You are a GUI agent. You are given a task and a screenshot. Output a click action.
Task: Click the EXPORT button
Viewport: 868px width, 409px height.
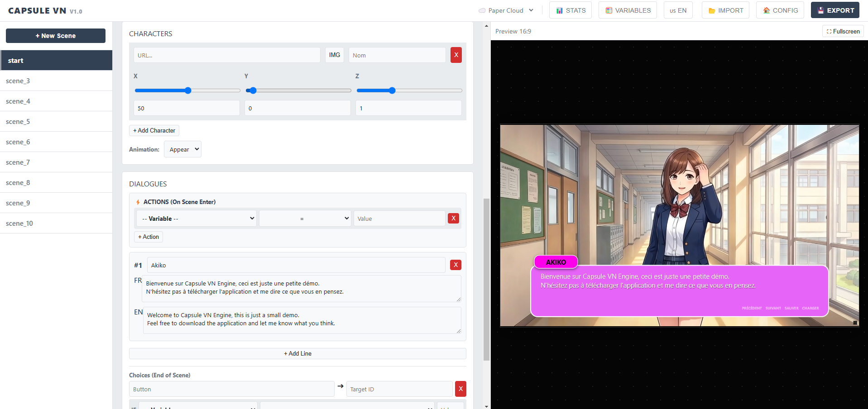tap(835, 10)
